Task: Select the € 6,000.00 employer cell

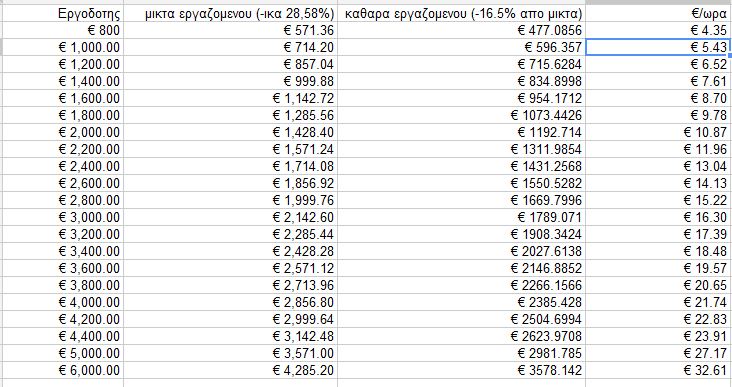Action: click(x=63, y=371)
